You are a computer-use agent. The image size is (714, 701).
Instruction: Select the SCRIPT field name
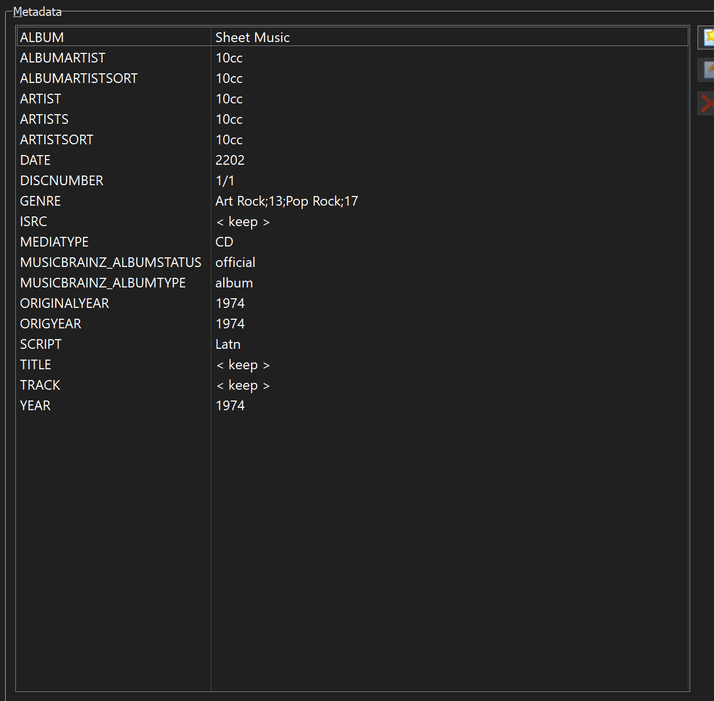(41, 345)
